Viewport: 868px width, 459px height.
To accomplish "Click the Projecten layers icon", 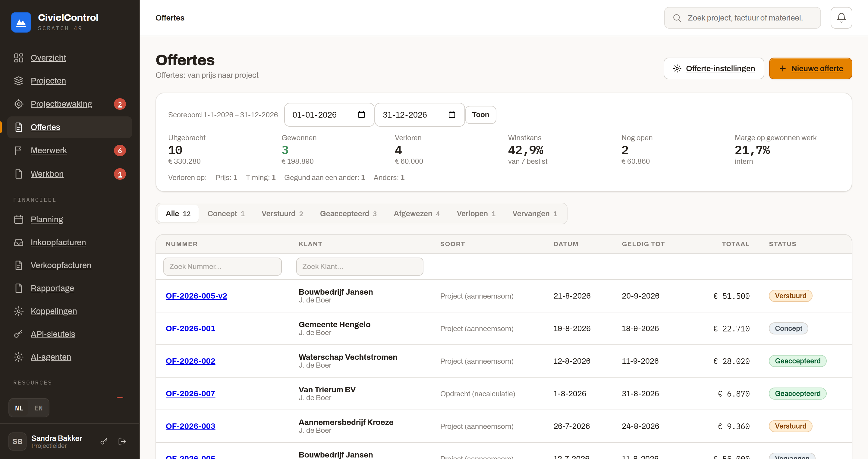I will pyautogui.click(x=18, y=81).
